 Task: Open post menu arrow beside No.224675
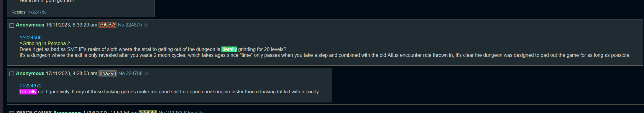coord(147,25)
